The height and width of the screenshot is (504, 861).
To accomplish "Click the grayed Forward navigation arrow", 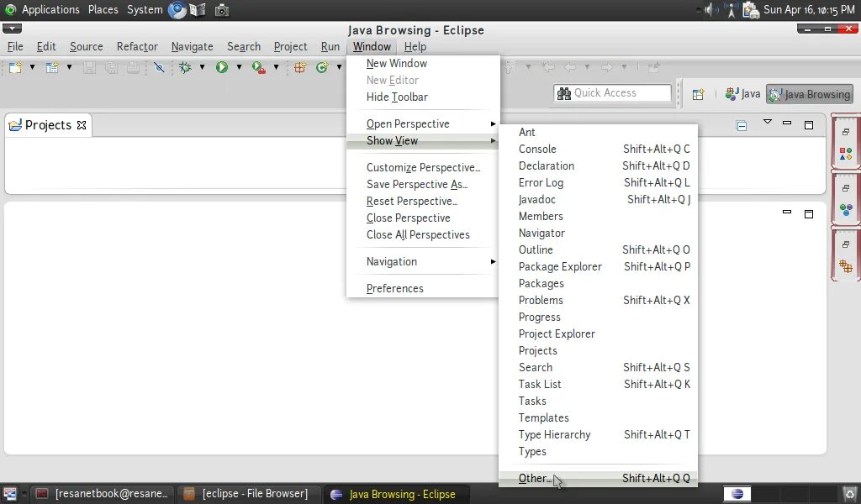I will [607, 67].
